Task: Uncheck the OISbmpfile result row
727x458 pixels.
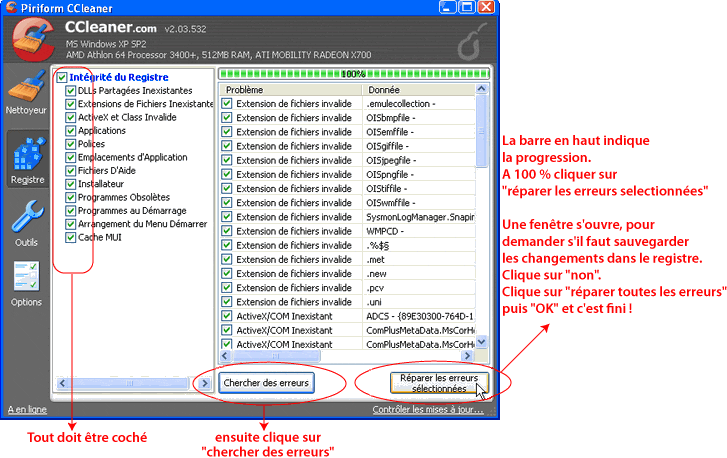Action: (x=227, y=118)
